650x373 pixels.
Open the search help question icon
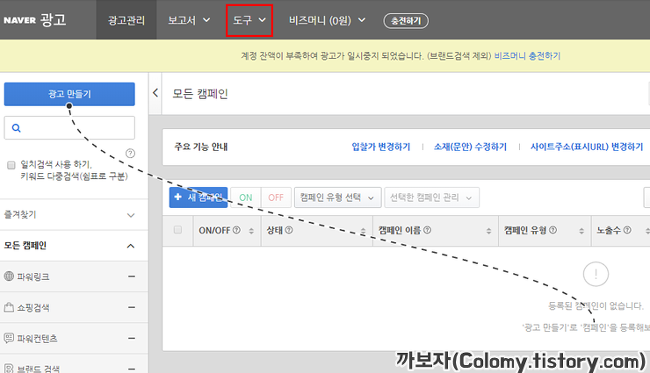tap(130, 153)
